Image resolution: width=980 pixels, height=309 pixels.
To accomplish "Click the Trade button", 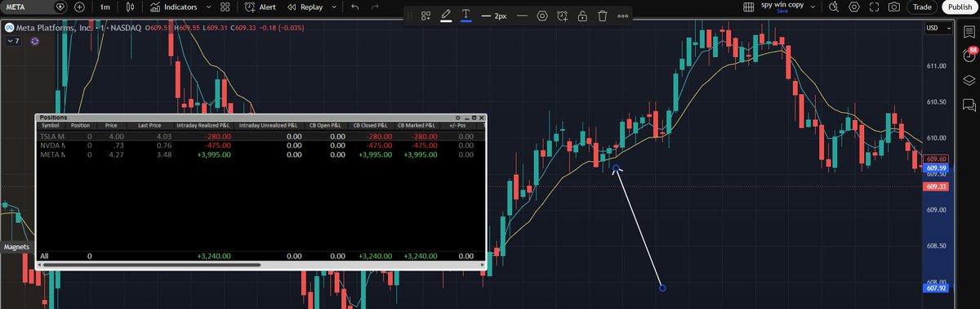I will (x=923, y=7).
